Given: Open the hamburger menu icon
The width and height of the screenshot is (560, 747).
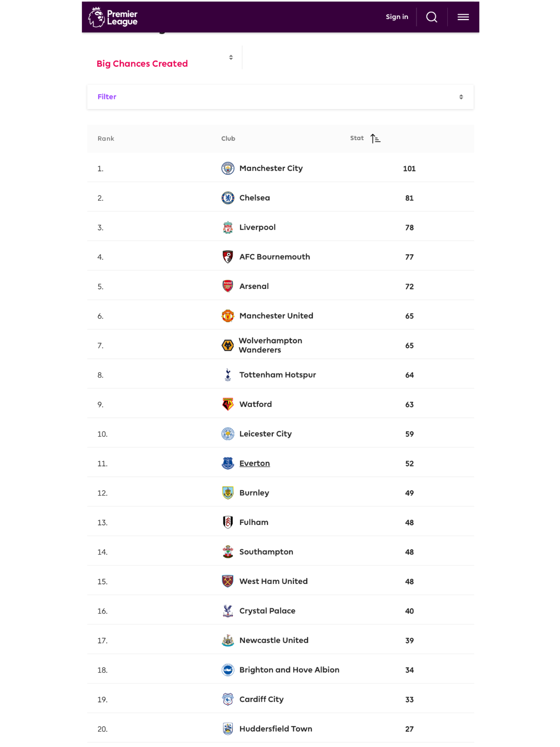Looking at the screenshot, I should (x=463, y=17).
